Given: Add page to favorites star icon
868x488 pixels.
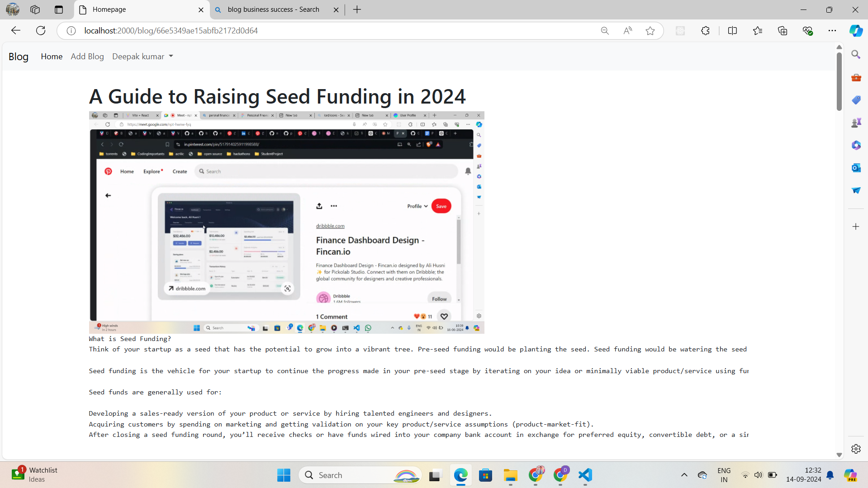Looking at the screenshot, I should pos(650,30).
